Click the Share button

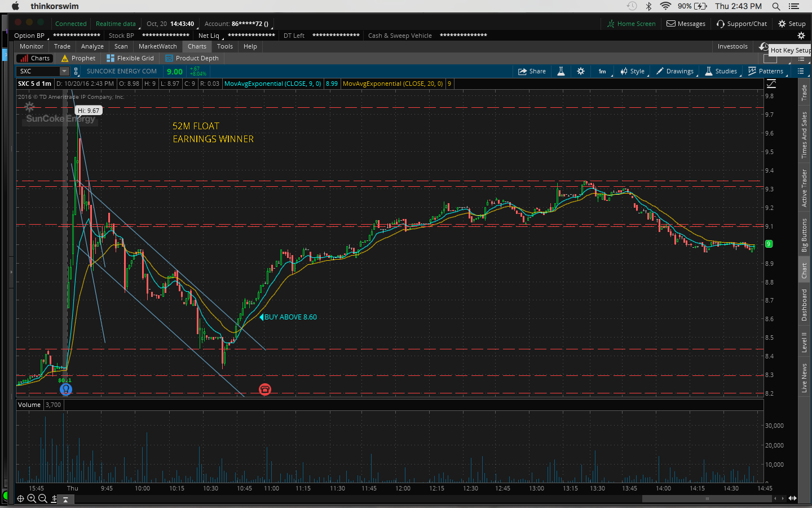532,71
